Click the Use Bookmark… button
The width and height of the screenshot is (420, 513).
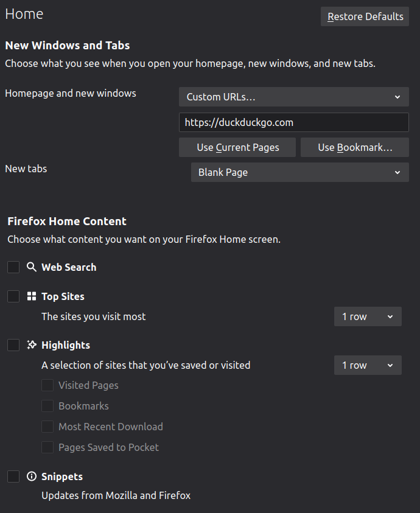pyautogui.click(x=355, y=147)
